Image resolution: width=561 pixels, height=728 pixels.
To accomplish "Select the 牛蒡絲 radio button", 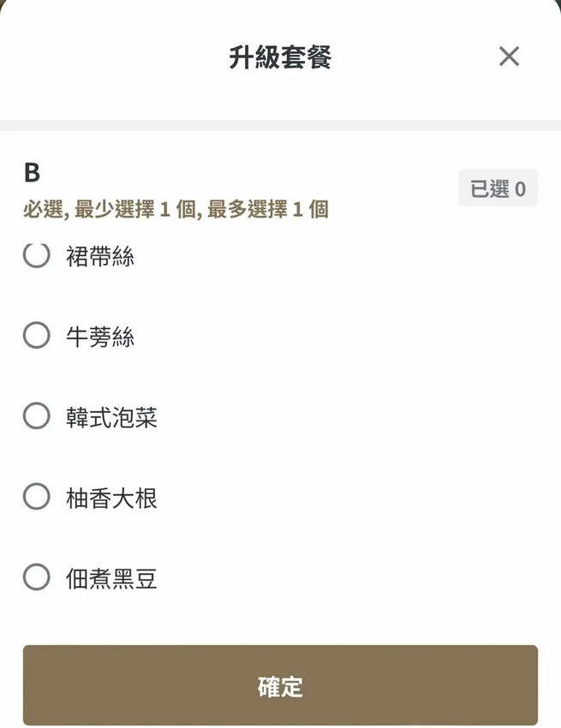I will 36,336.
